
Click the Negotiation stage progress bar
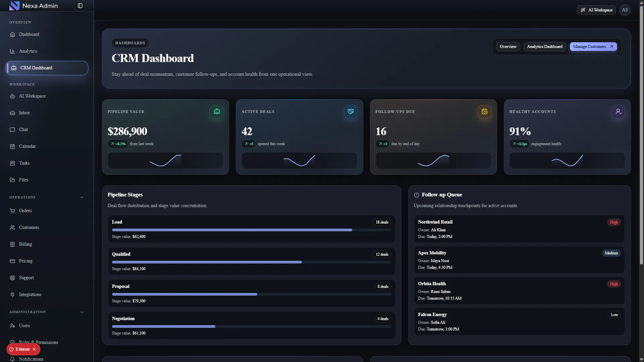252,326
